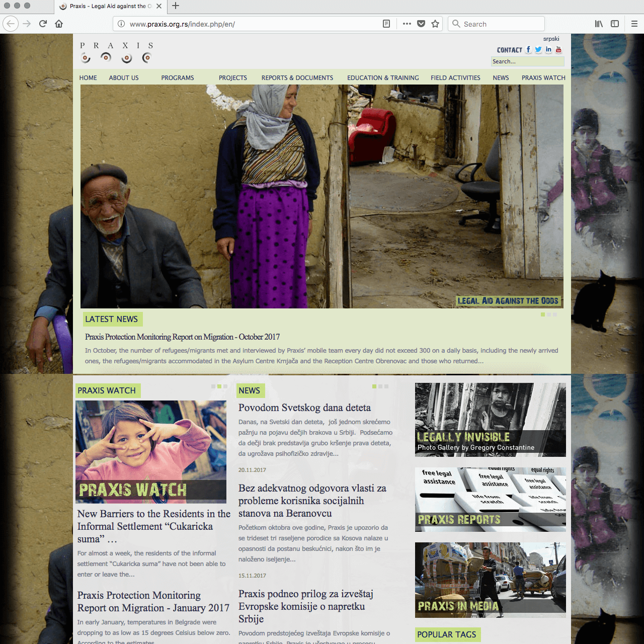Save page to Pocket icon
644x644 pixels.
click(x=421, y=24)
